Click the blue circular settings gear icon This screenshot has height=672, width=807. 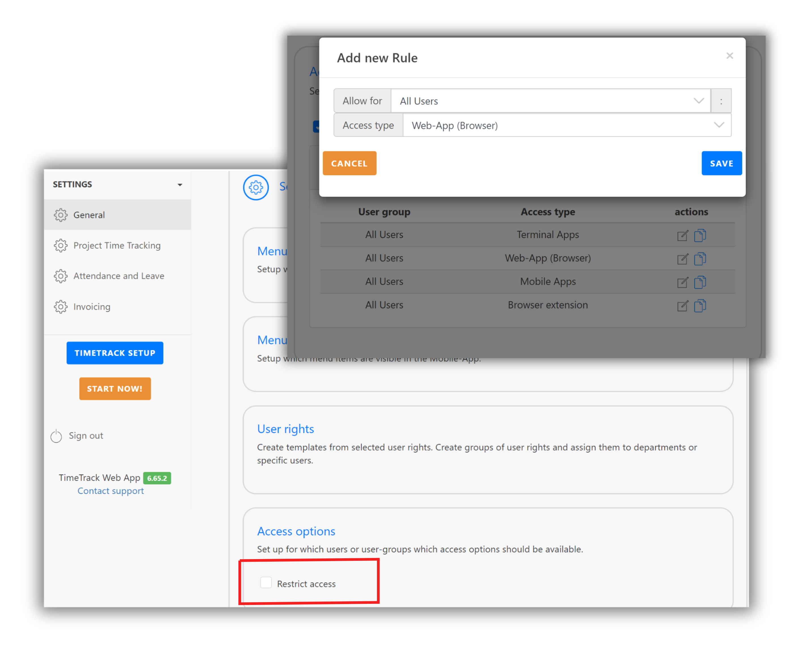(x=255, y=187)
